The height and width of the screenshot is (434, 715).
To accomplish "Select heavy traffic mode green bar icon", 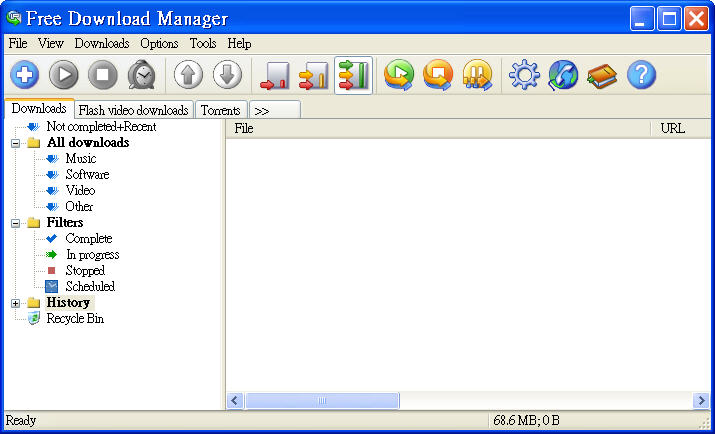I will pyautogui.click(x=353, y=76).
